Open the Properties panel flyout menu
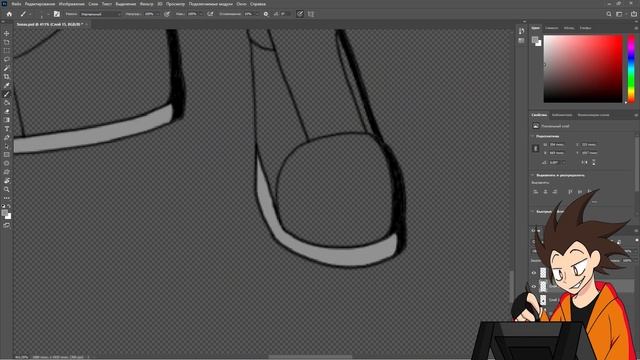This screenshot has height=360, width=640. coord(636,115)
